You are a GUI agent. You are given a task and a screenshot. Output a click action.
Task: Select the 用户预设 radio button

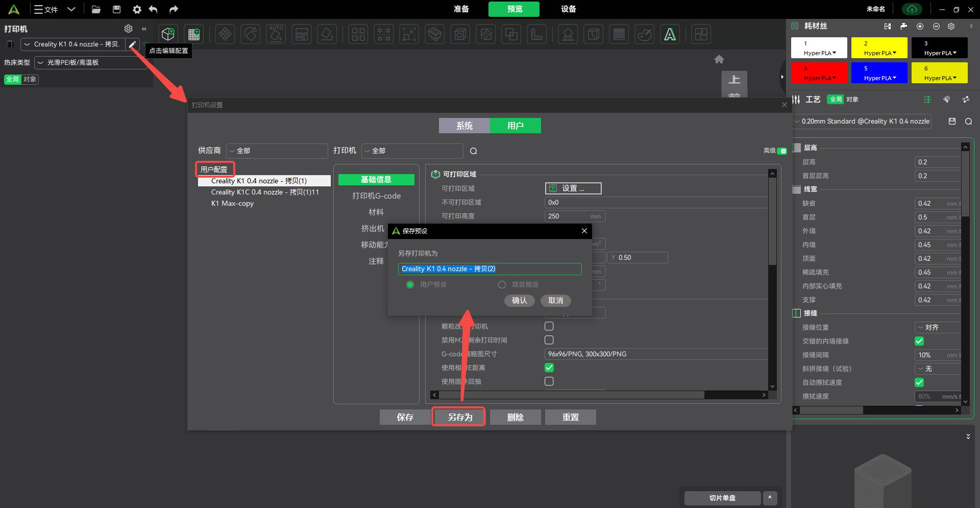pyautogui.click(x=410, y=284)
